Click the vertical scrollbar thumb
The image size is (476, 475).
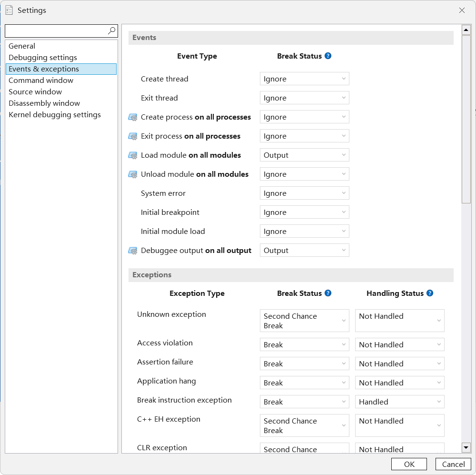tap(466, 119)
